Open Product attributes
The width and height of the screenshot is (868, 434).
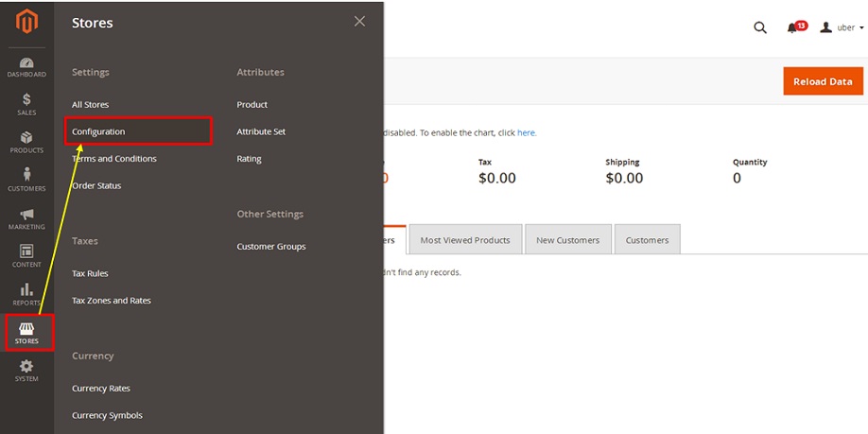coord(252,105)
